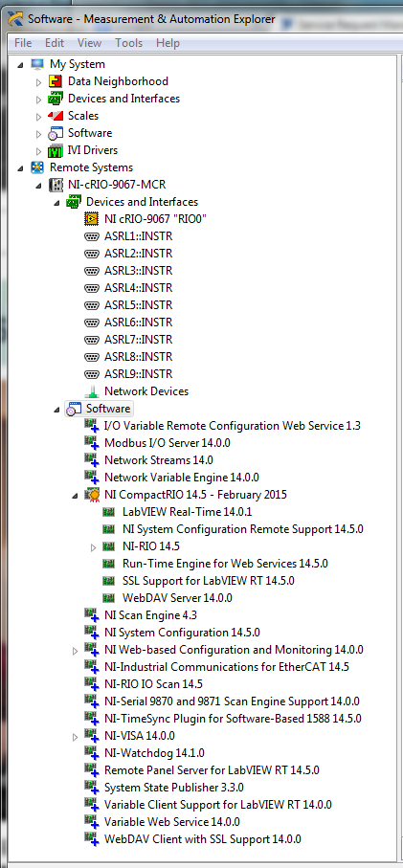This screenshot has height=868, width=403.
Task: Expand NI Web-based Configuration and Monitoring node
Action: coord(76,651)
